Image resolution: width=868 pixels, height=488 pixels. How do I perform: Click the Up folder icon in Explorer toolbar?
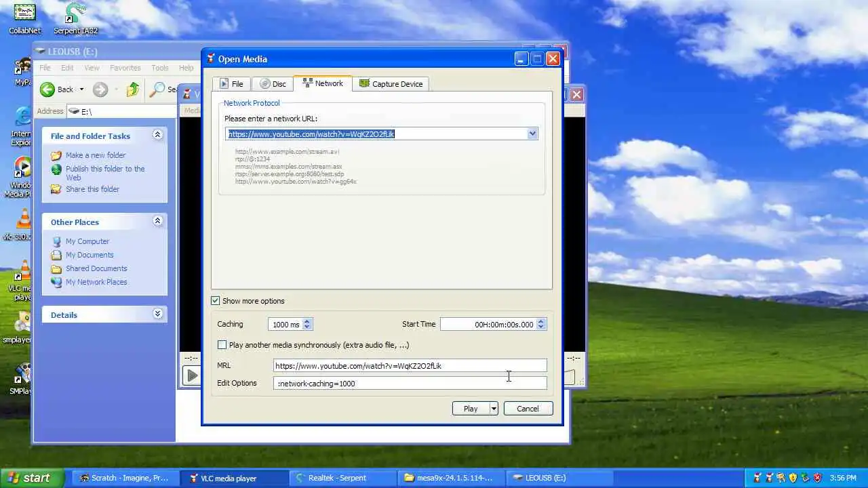tap(133, 89)
